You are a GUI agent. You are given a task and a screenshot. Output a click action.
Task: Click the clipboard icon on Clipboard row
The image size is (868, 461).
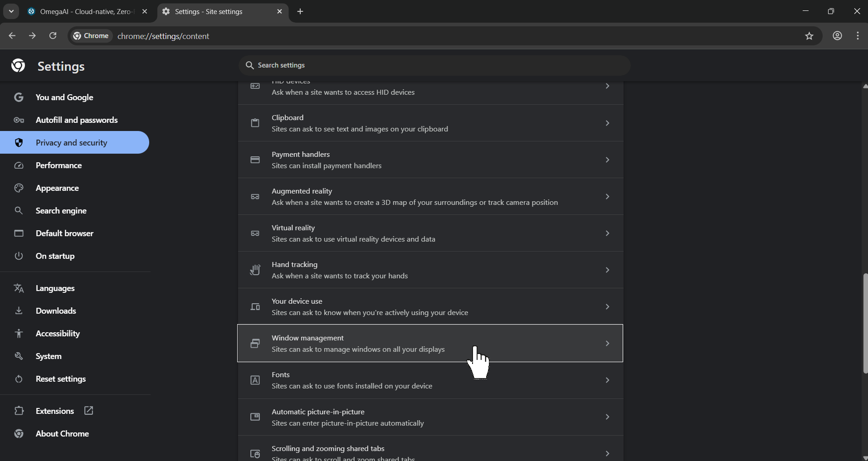[x=255, y=123]
